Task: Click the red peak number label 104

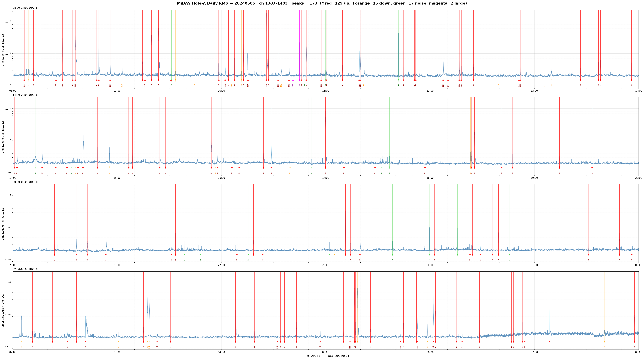Action: click(x=106, y=260)
